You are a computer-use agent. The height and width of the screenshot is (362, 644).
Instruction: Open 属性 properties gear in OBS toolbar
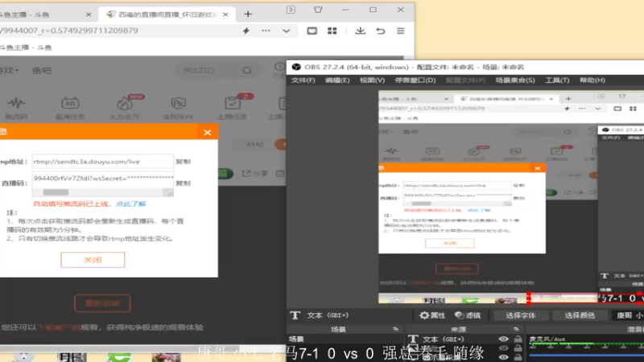coord(432,315)
